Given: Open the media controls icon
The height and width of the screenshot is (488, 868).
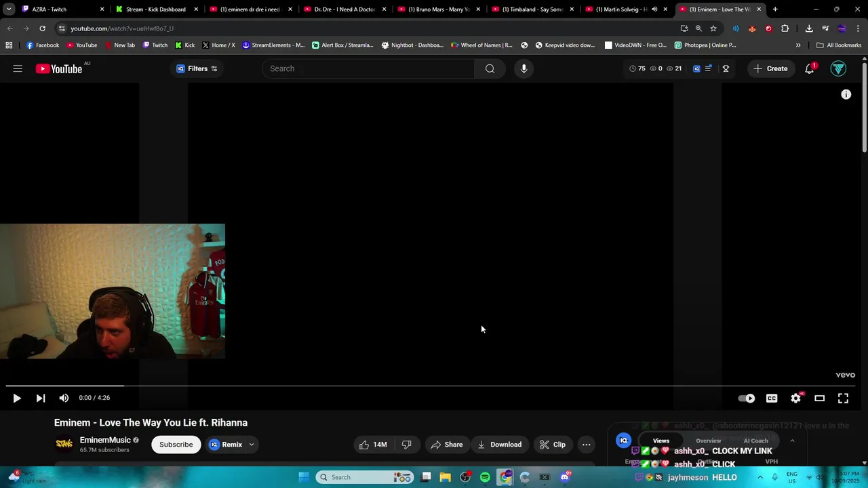Looking at the screenshot, I should (x=825, y=28).
